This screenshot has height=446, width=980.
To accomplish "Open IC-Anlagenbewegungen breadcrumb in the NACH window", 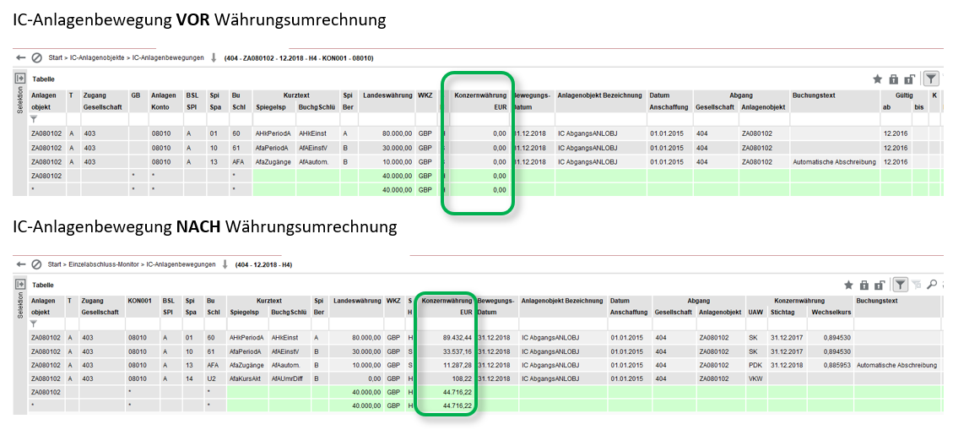I will 181,264.
